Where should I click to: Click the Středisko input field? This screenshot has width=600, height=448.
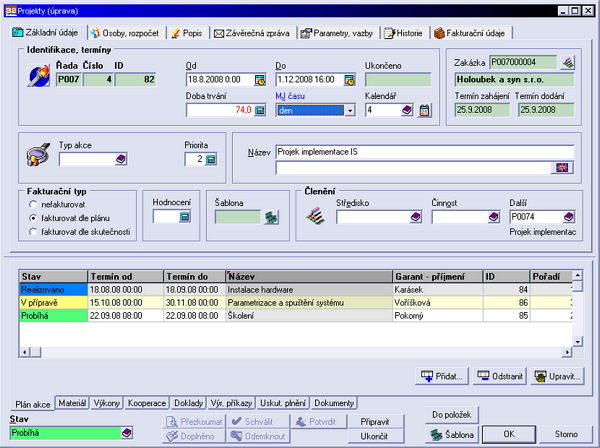coord(373,217)
